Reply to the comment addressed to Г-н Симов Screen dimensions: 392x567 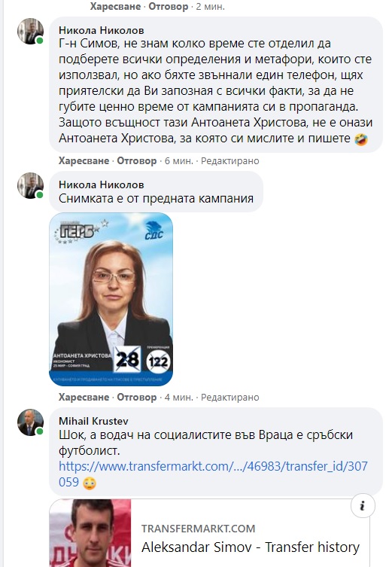click(137, 161)
